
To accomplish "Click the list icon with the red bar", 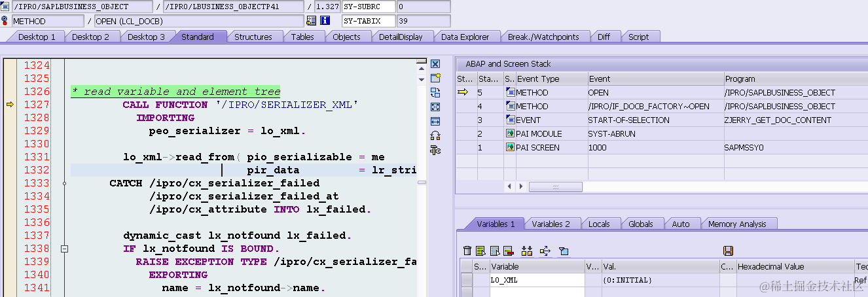I will [509, 251].
